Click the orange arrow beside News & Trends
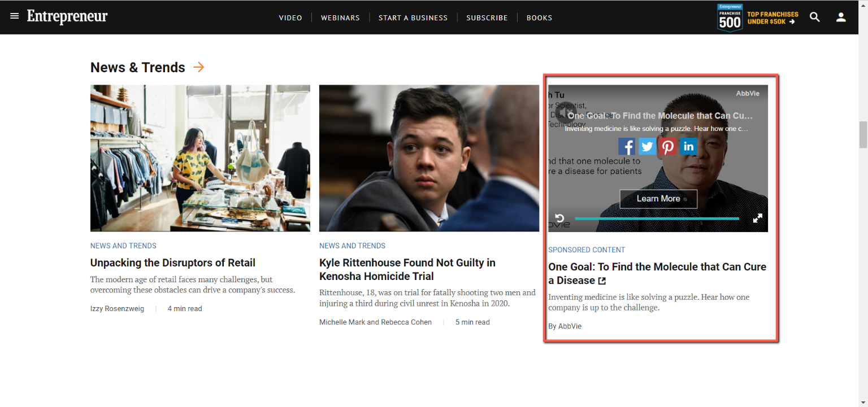 click(x=198, y=67)
